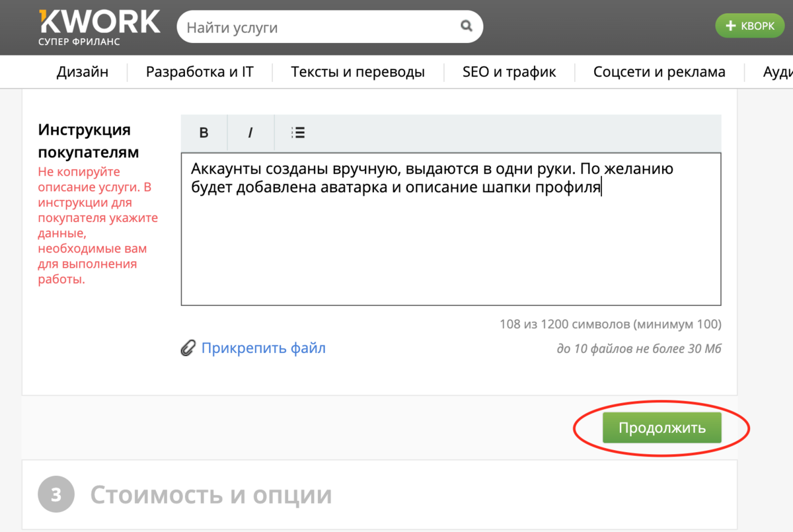Open the 'Разработка и IT' category
This screenshot has height=532, width=793.
(x=200, y=72)
